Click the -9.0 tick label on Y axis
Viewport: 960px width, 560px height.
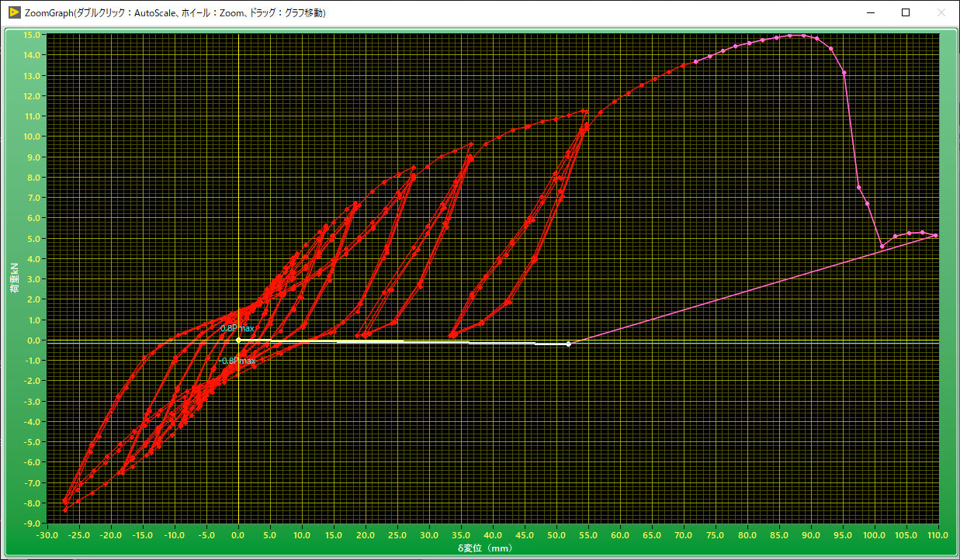coord(32,523)
